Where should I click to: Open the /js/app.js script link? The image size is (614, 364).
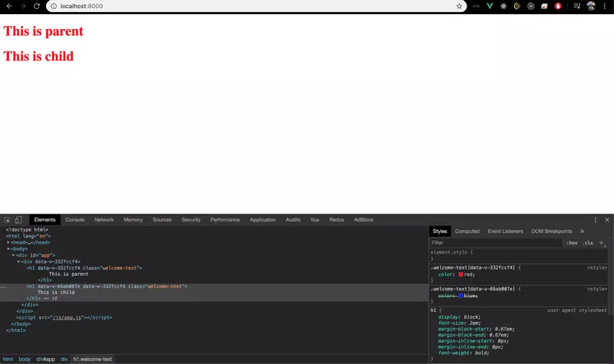click(67, 317)
